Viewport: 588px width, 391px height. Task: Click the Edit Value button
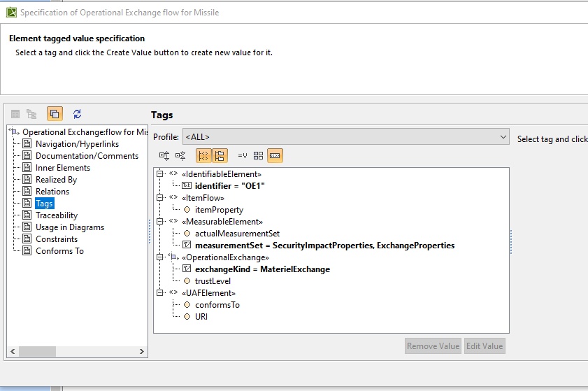pyautogui.click(x=484, y=346)
